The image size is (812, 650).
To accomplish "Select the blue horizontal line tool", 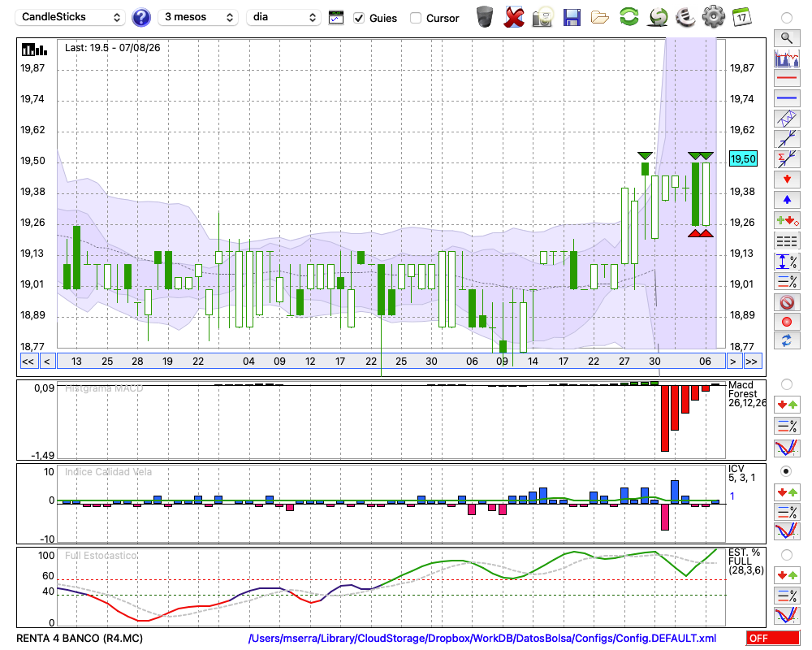I will pyautogui.click(x=787, y=98).
